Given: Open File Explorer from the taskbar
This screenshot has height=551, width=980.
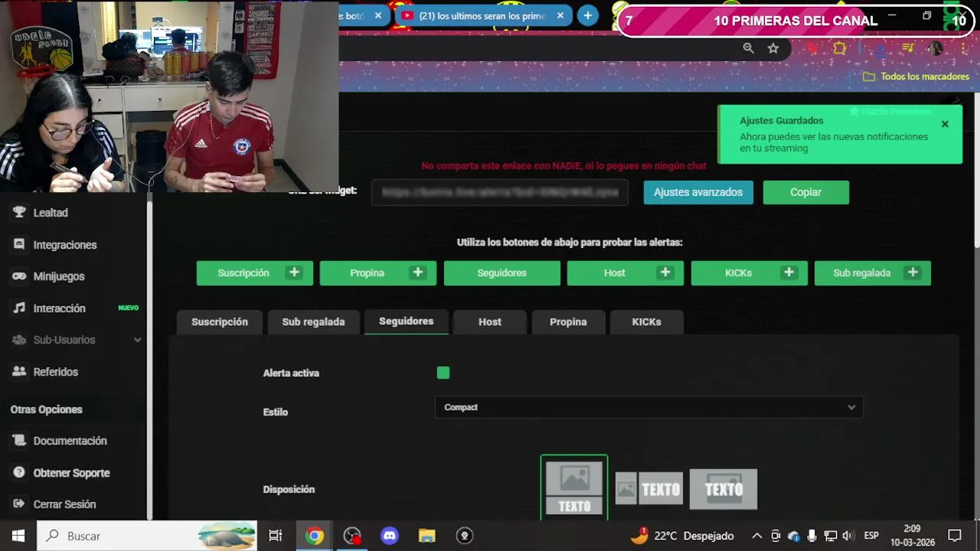Looking at the screenshot, I should (x=427, y=536).
